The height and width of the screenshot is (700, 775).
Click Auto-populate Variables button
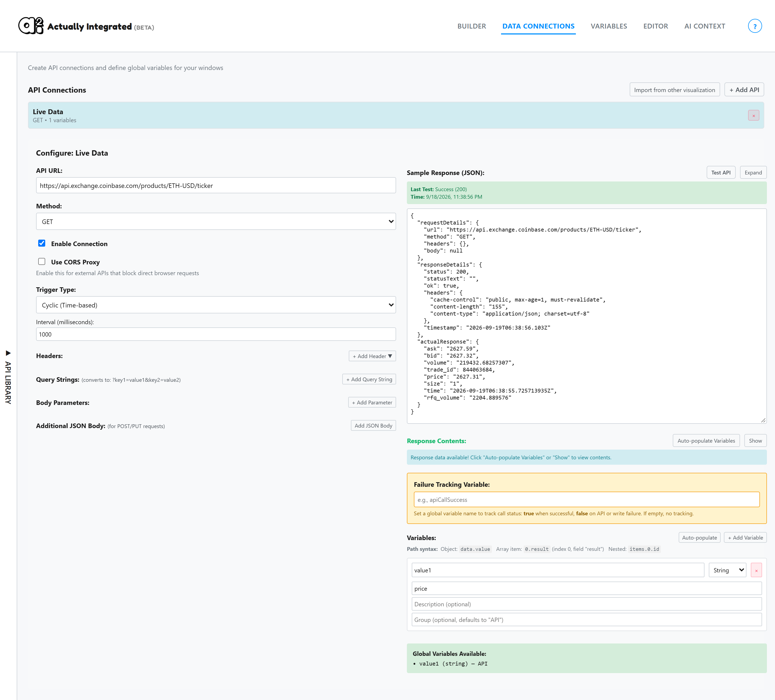point(706,441)
